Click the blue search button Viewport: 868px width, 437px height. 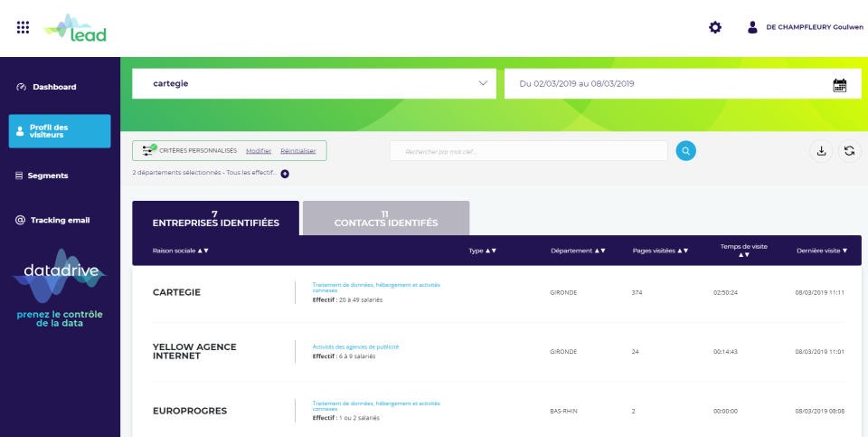coord(686,151)
